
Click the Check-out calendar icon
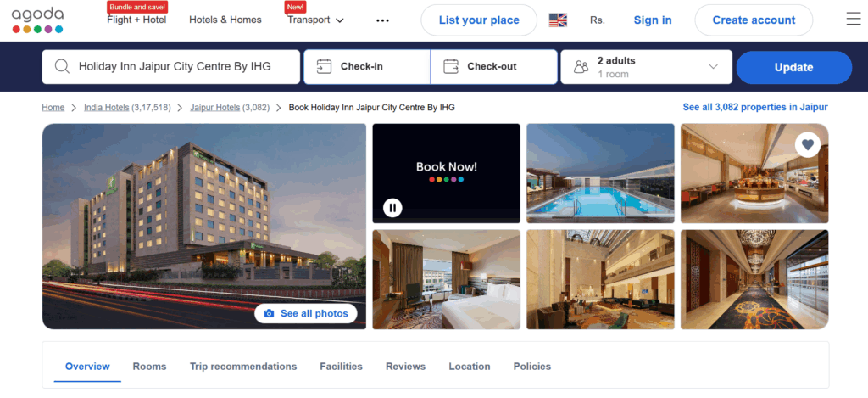click(x=451, y=66)
